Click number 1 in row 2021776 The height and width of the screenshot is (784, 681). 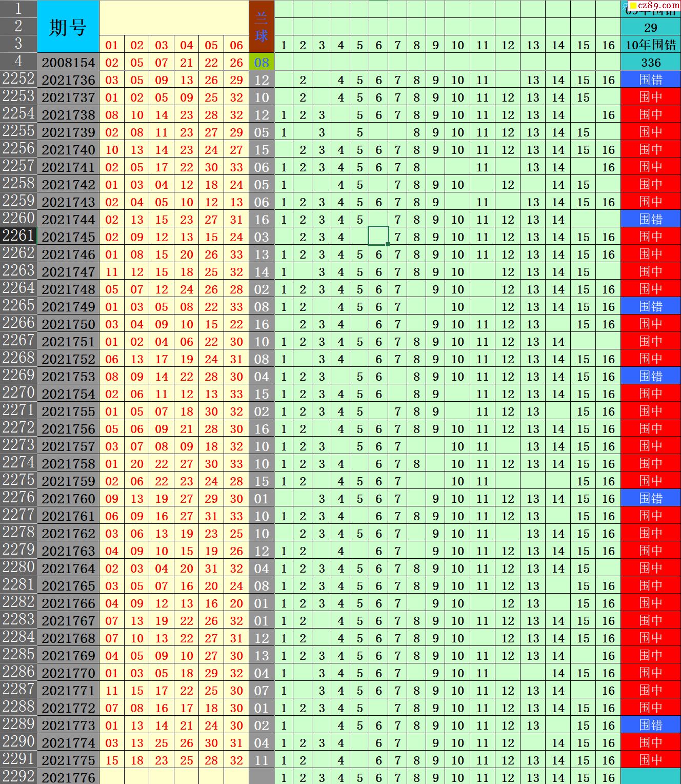tap(284, 777)
